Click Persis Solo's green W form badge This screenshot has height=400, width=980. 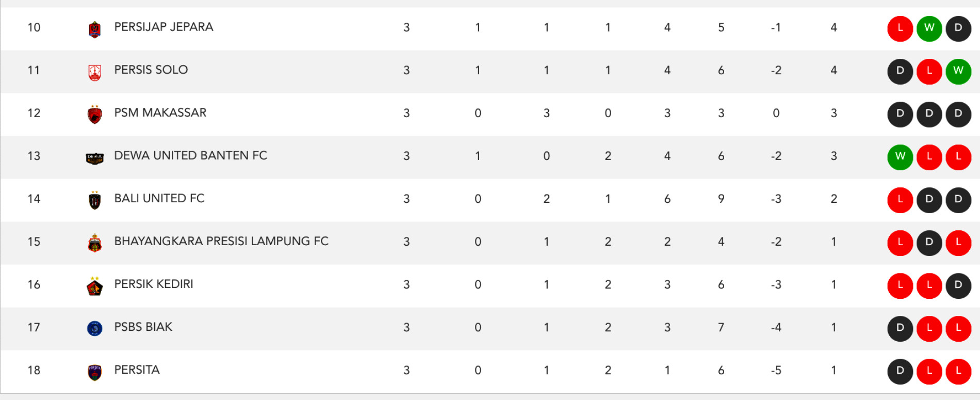pyautogui.click(x=958, y=71)
